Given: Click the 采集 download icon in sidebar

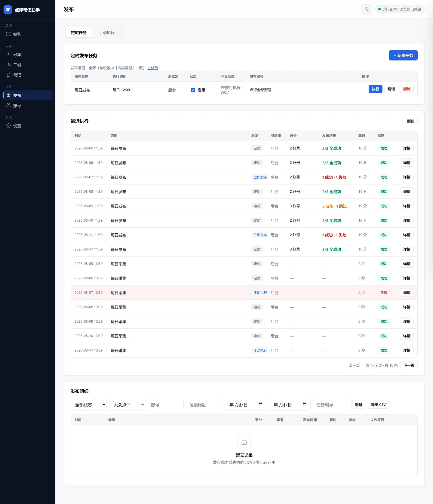Looking at the screenshot, I should coord(8,54).
